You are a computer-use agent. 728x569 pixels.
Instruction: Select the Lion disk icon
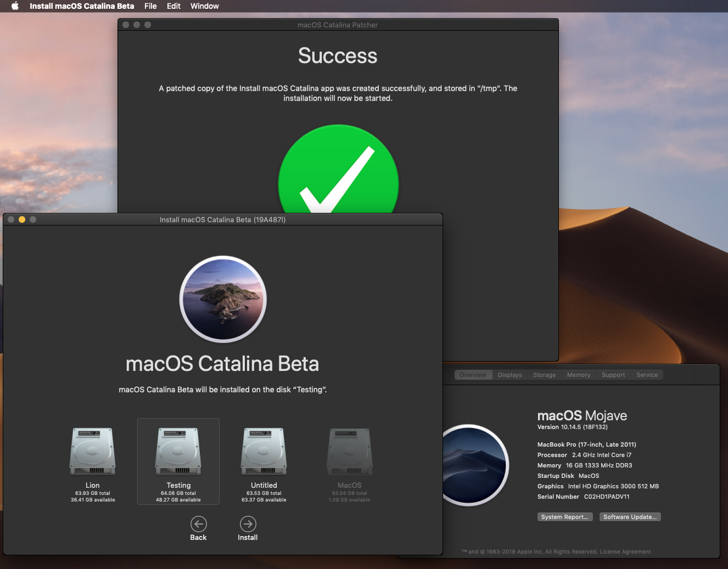pyautogui.click(x=93, y=452)
